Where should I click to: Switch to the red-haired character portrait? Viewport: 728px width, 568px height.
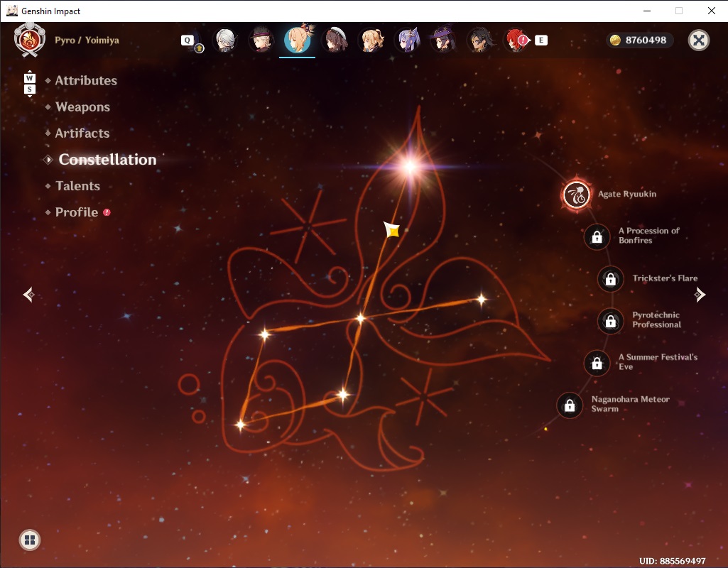pyautogui.click(x=516, y=40)
